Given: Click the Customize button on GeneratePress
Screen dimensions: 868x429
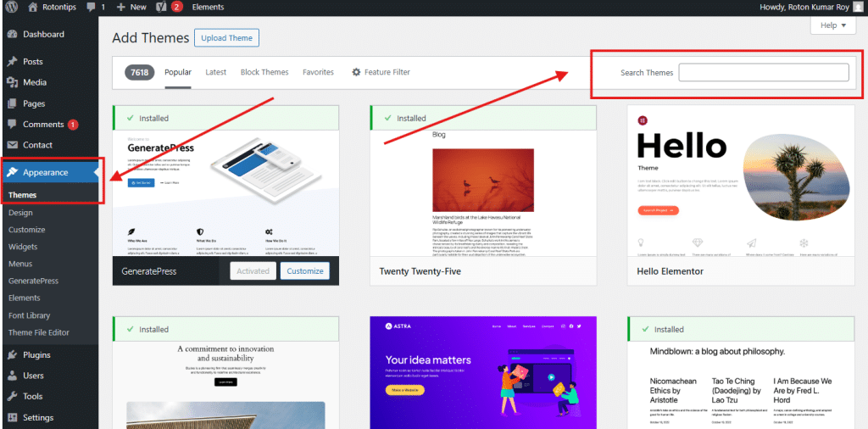Looking at the screenshot, I should [x=305, y=271].
